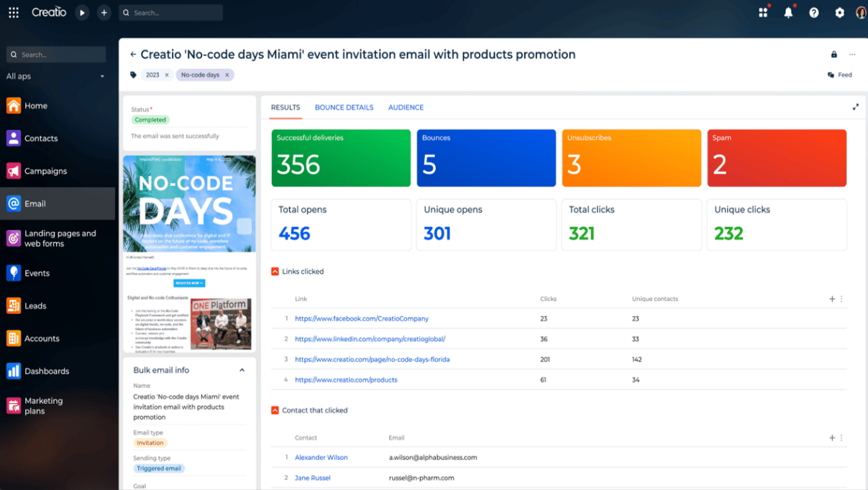Viewport: 868px width, 490px height.
Task: Open Contacts in the sidebar
Action: pos(58,138)
